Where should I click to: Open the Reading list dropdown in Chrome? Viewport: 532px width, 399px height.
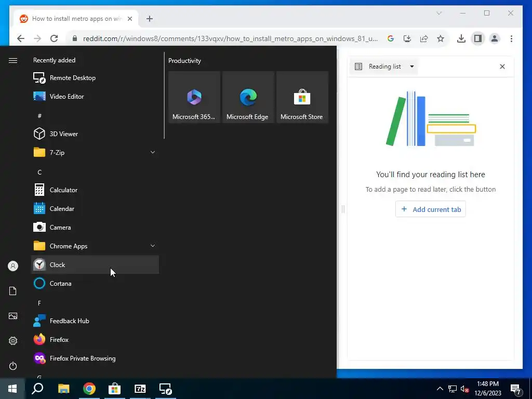coord(384,66)
